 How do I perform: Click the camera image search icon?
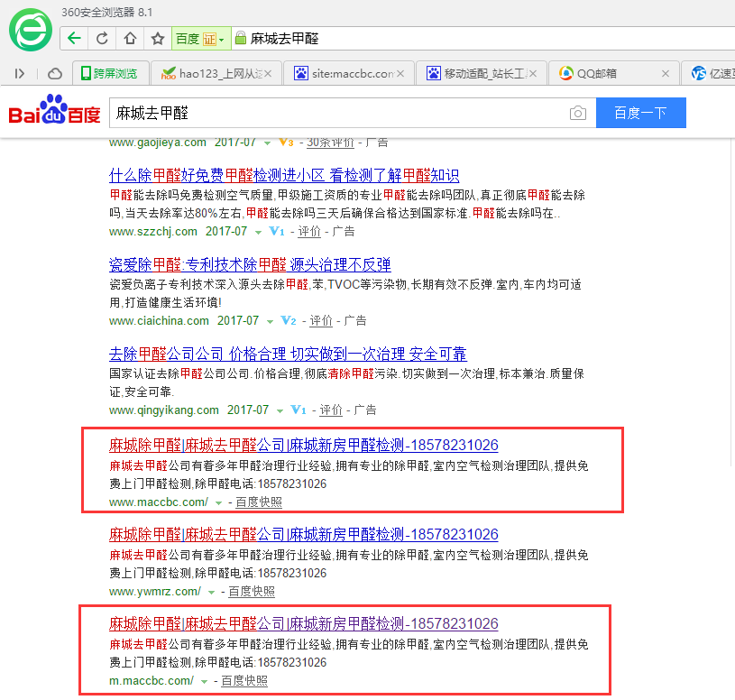(x=577, y=113)
